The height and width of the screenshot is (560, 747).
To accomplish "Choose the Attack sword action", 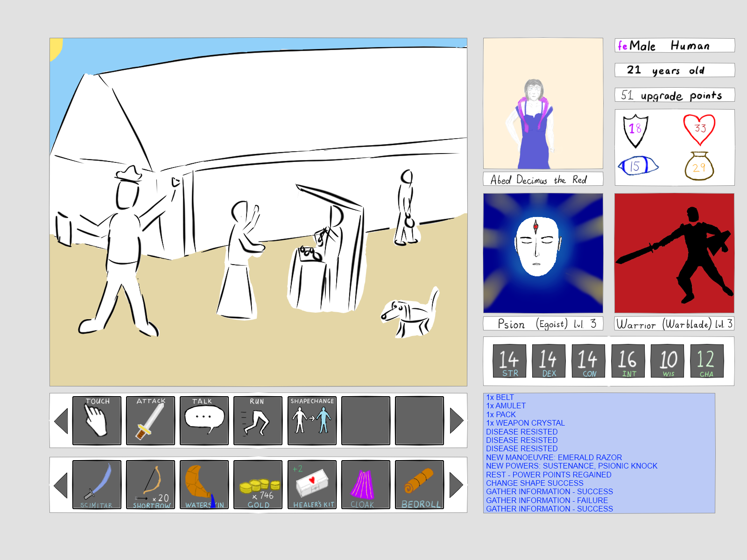I will (150, 420).
